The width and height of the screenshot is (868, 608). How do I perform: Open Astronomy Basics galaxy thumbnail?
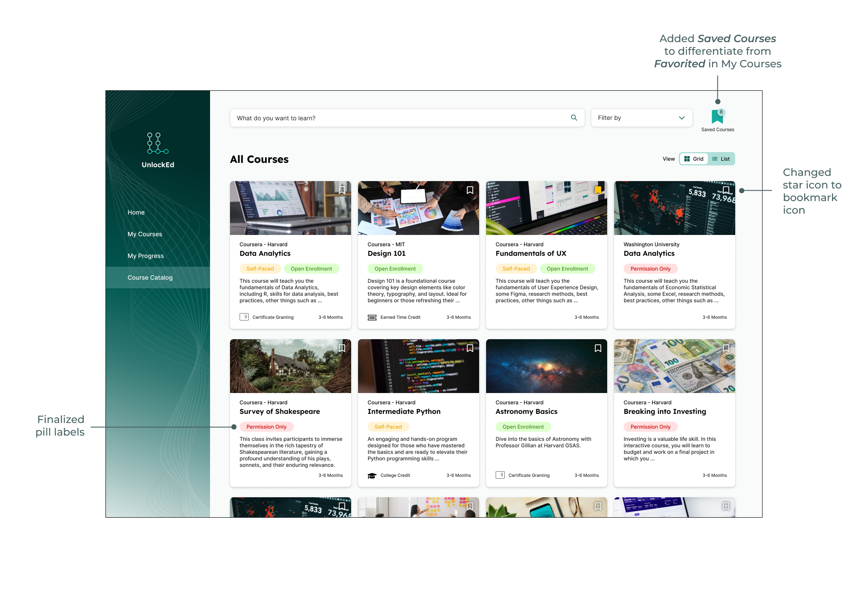pyautogui.click(x=546, y=366)
